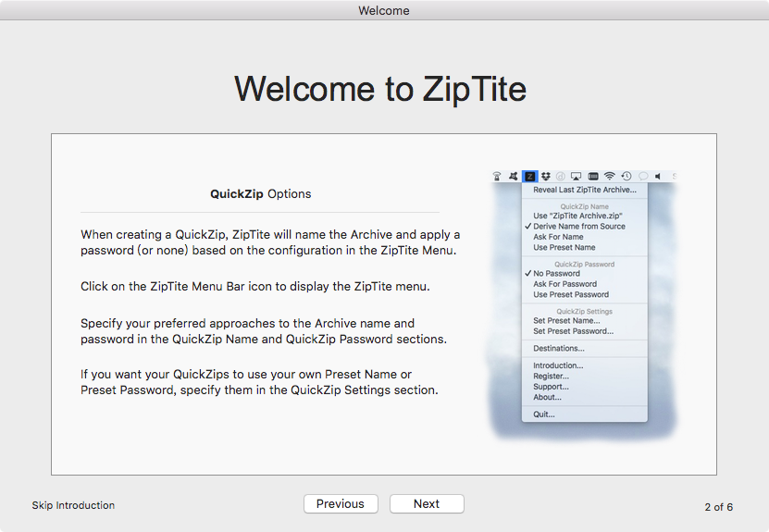Screen dimensions: 769x532
Task: Click the 'Welcome to ZipTite' title
Action: tap(380, 89)
